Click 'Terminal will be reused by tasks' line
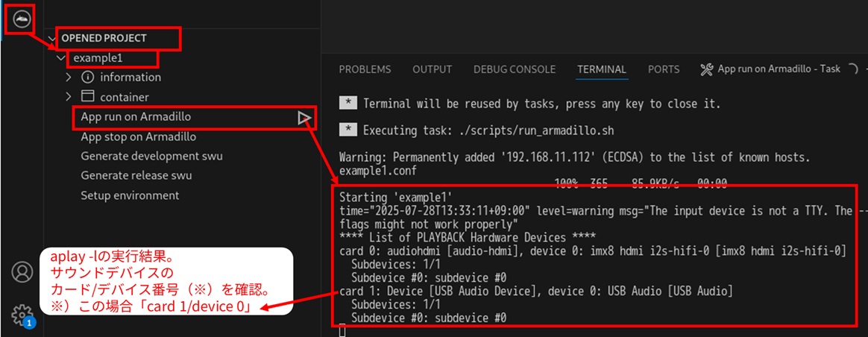The height and width of the screenshot is (337, 868). pos(542,104)
